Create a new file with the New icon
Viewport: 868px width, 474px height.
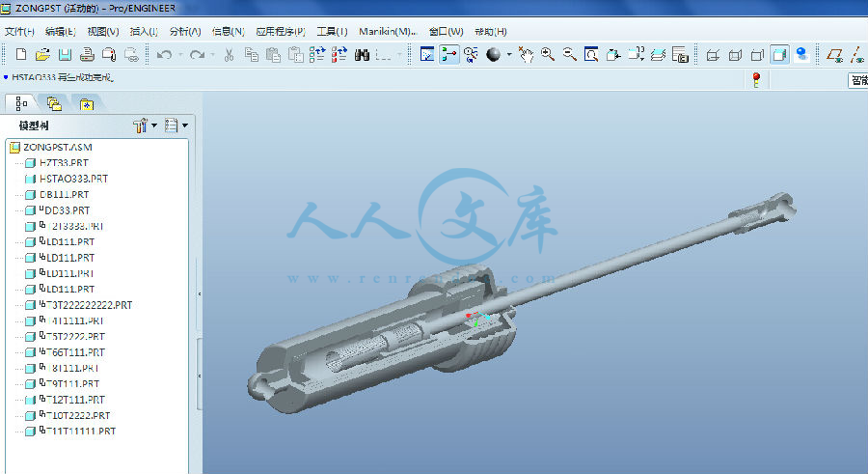tap(21, 54)
